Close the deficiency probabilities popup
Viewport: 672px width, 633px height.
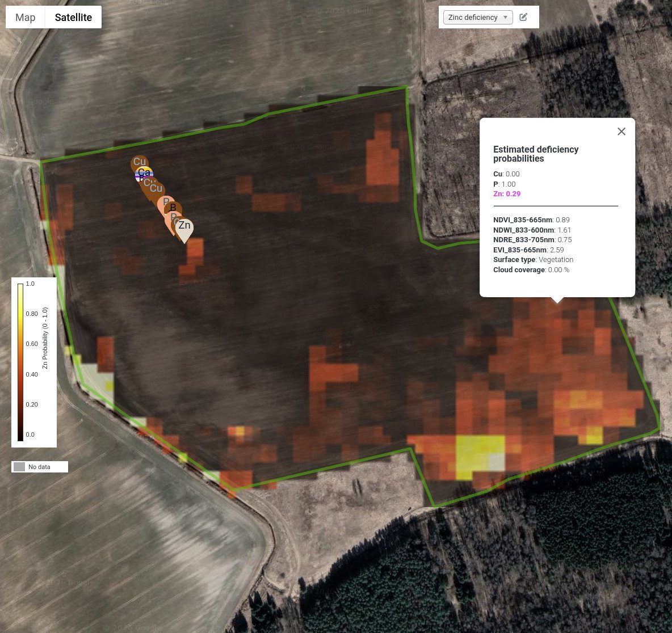click(x=621, y=132)
